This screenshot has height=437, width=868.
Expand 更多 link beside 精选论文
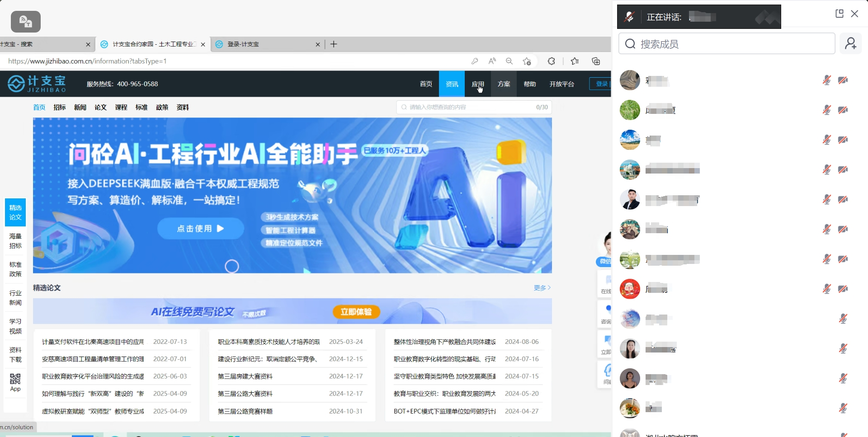(x=542, y=287)
